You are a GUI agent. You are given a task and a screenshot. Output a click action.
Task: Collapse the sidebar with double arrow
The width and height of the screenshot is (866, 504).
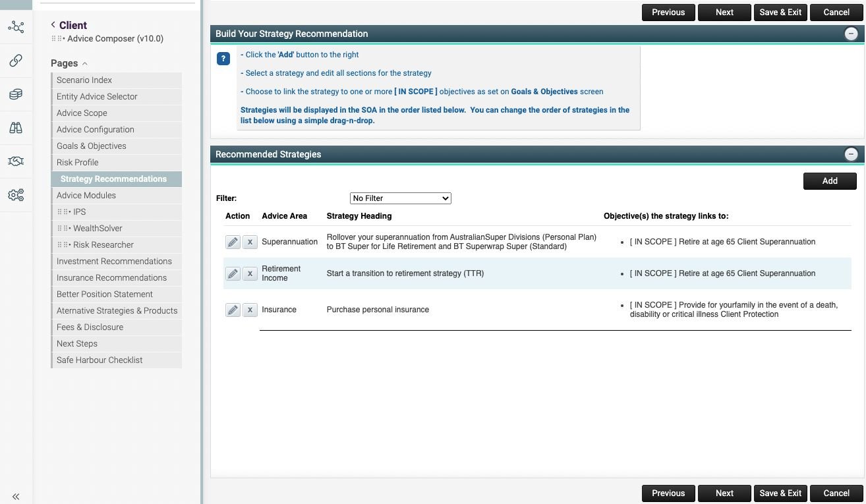tap(16, 497)
